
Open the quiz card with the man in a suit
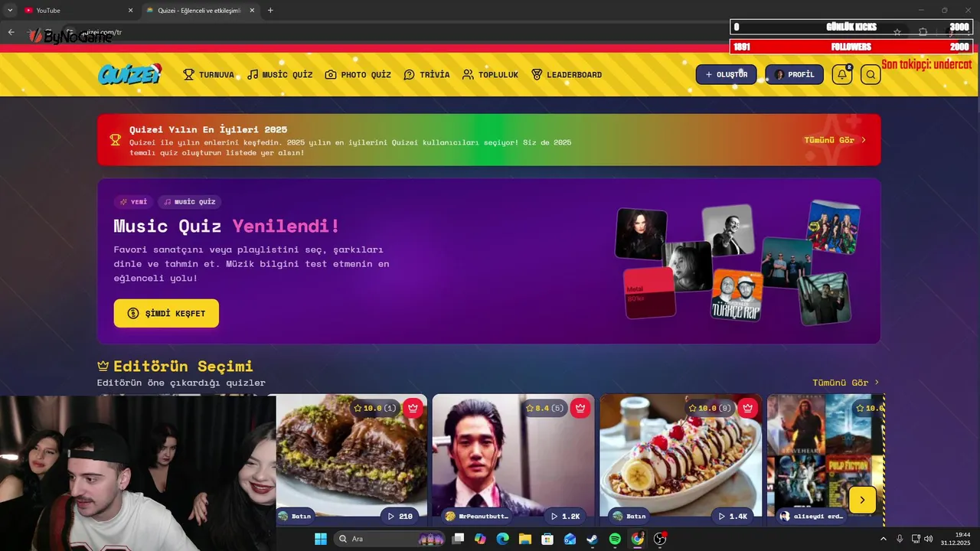click(513, 455)
